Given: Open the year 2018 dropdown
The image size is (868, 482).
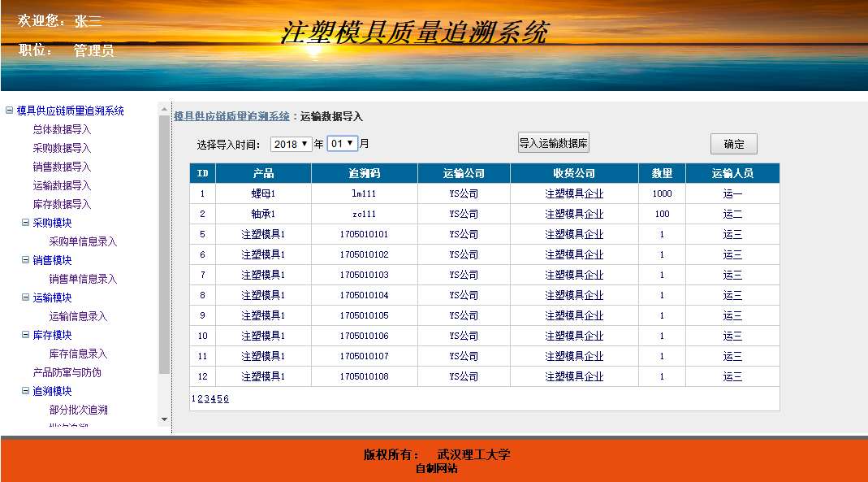Looking at the screenshot, I should 291,144.
